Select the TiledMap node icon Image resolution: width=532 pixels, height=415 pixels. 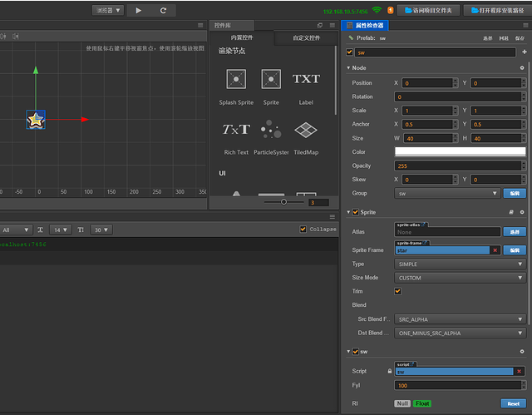click(x=306, y=130)
